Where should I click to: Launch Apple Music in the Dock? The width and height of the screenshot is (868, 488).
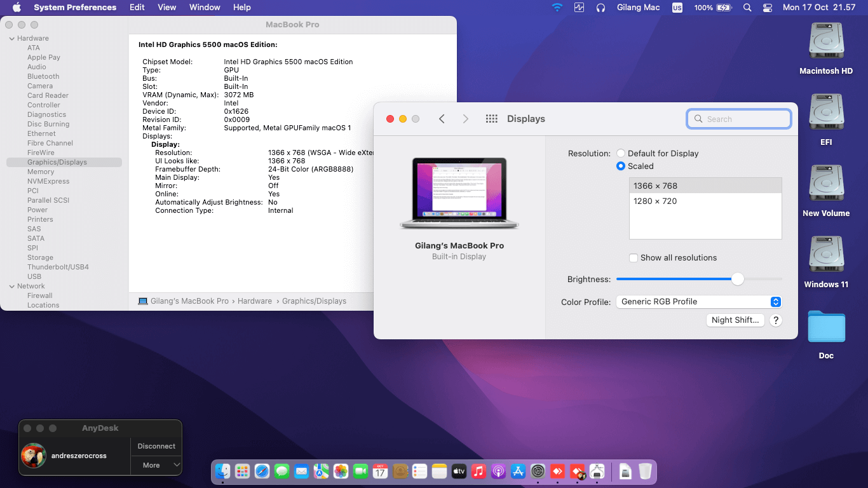[478, 471]
